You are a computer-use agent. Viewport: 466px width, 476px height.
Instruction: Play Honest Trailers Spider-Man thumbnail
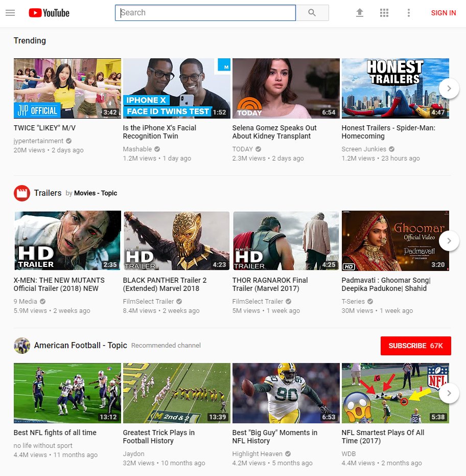[395, 88]
